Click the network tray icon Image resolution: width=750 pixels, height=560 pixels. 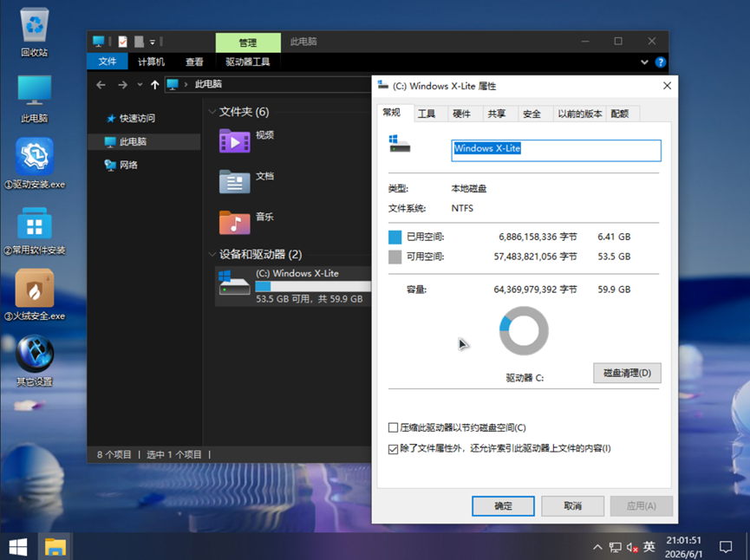(x=615, y=547)
